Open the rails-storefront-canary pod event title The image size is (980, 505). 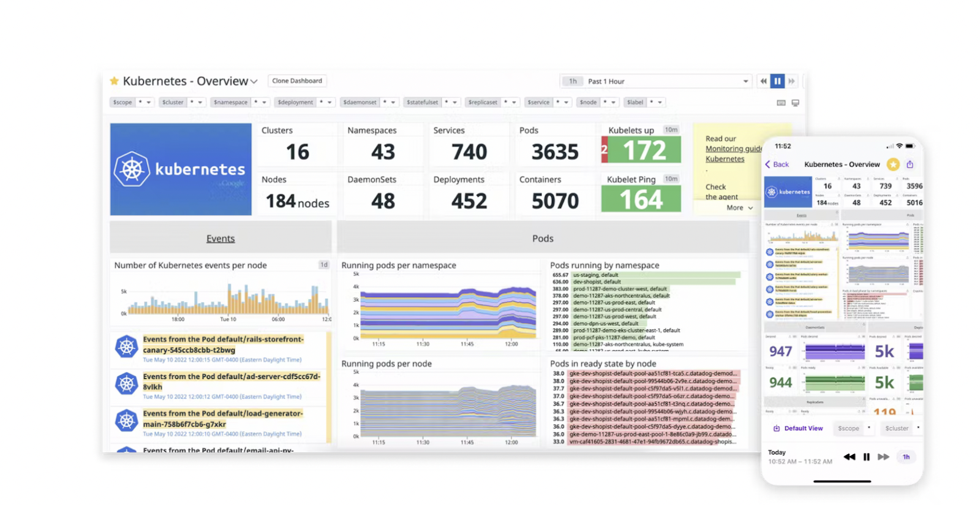[223, 344]
